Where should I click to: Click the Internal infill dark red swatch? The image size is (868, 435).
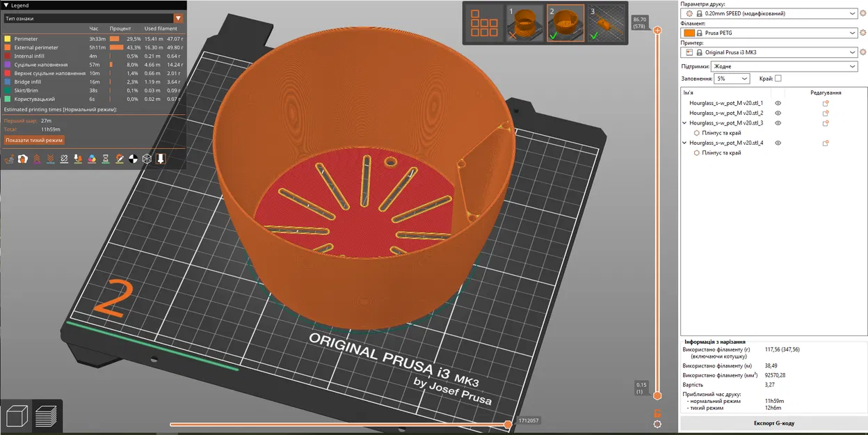click(x=8, y=56)
